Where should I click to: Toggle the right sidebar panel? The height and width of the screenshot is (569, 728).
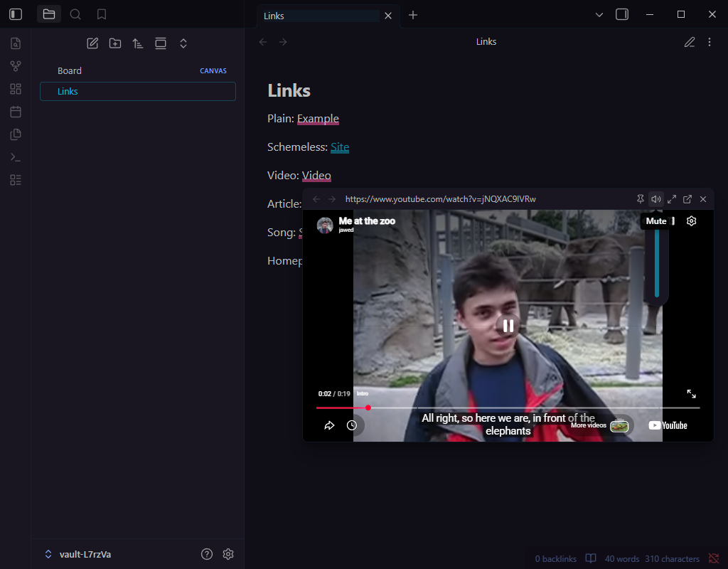(621, 14)
